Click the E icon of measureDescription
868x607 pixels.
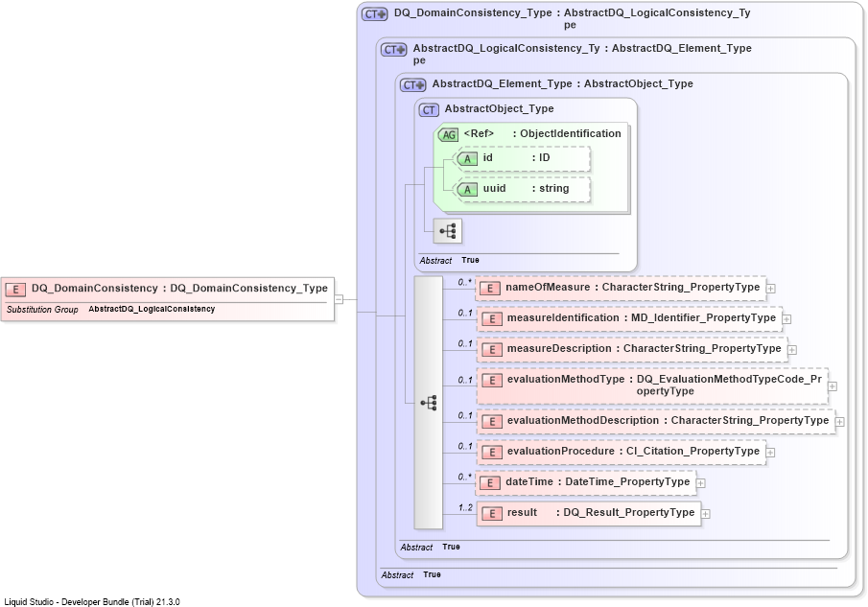tap(492, 350)
